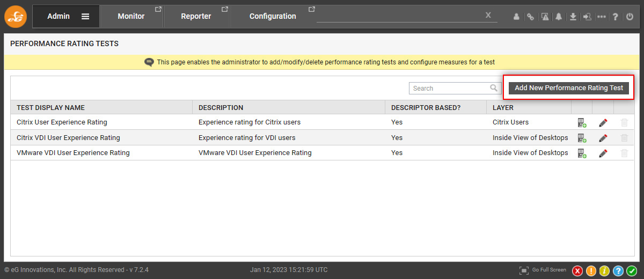Screen dimensions: 644x279
Task: Delete trash icon for VMware VDI User Experience Rating
Action: click(x=624, y=153)
